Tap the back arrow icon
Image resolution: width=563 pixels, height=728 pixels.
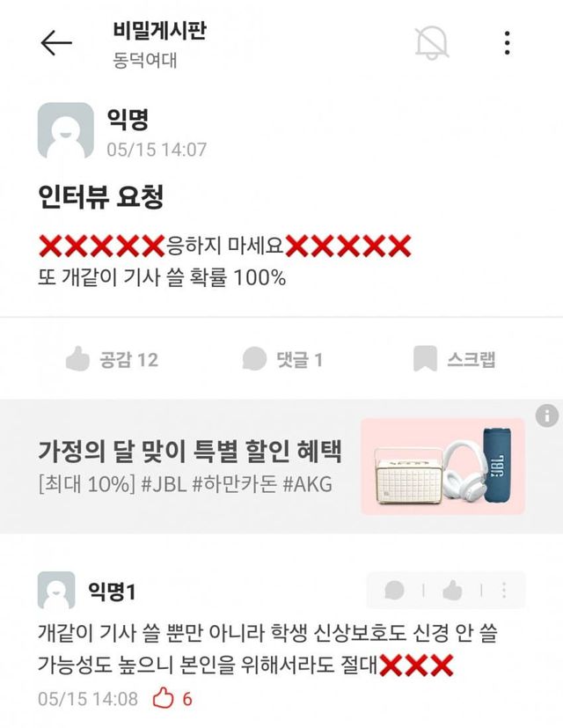pyautogui.click(x=56, y=43)
